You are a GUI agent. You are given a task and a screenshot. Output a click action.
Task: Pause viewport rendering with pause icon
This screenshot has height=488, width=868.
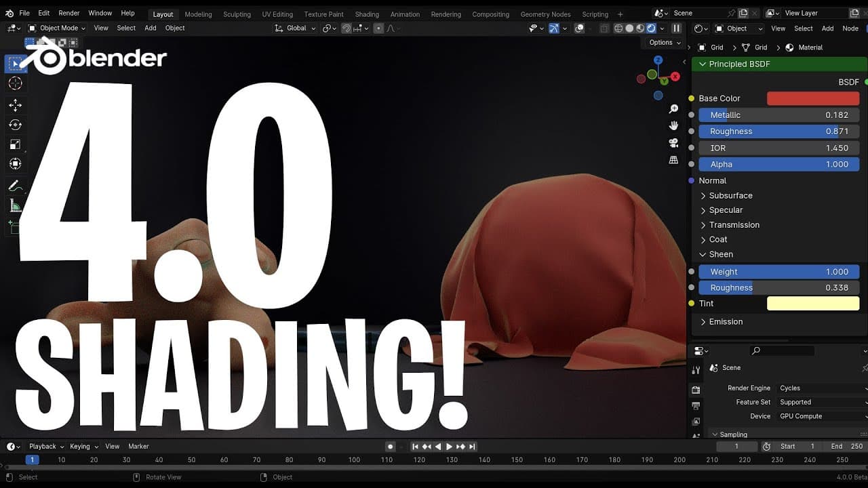tap(676, 28)
